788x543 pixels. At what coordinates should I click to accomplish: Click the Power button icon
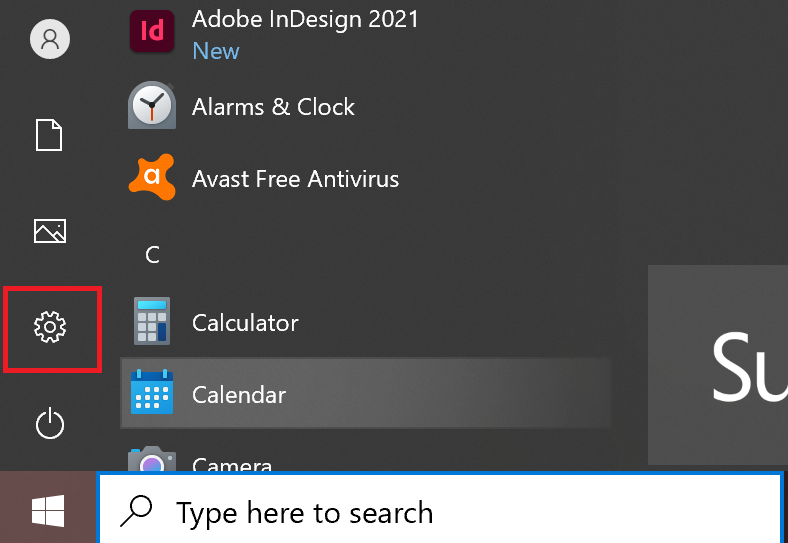[x=50, y=424]
